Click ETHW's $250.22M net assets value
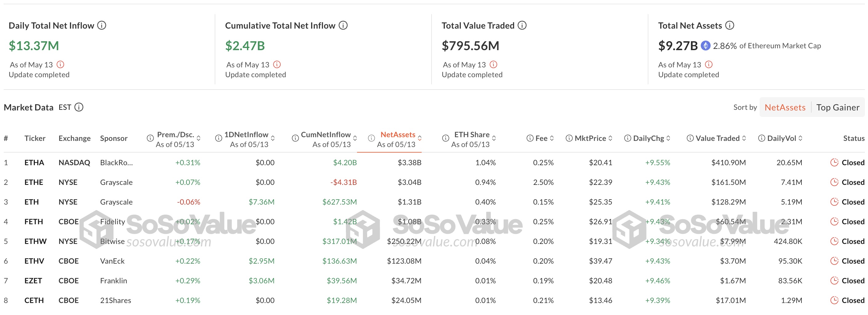 click(x=404, y=241)
